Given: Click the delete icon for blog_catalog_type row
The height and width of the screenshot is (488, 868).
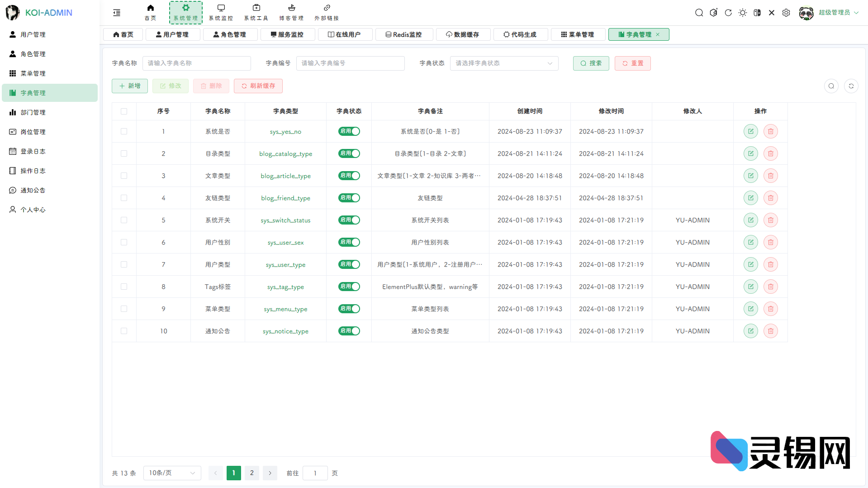Looking at the screenshot, I should point(770,153).
